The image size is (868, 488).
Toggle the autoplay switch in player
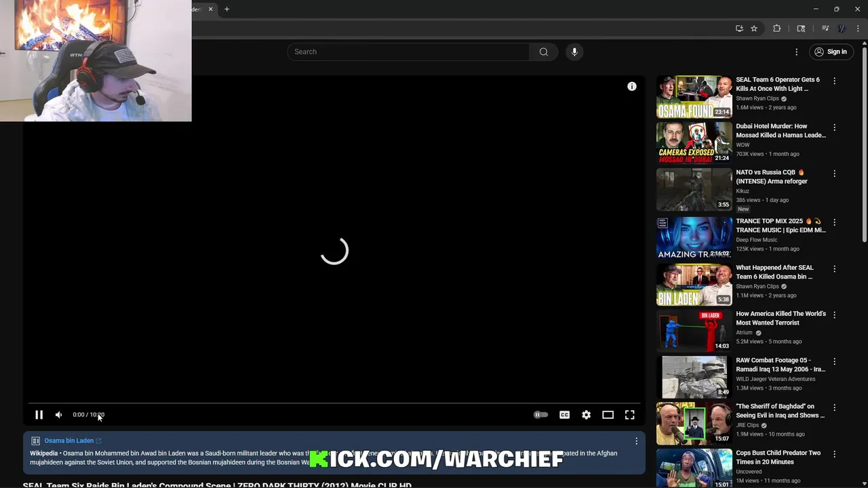click(x=540, y=415)
